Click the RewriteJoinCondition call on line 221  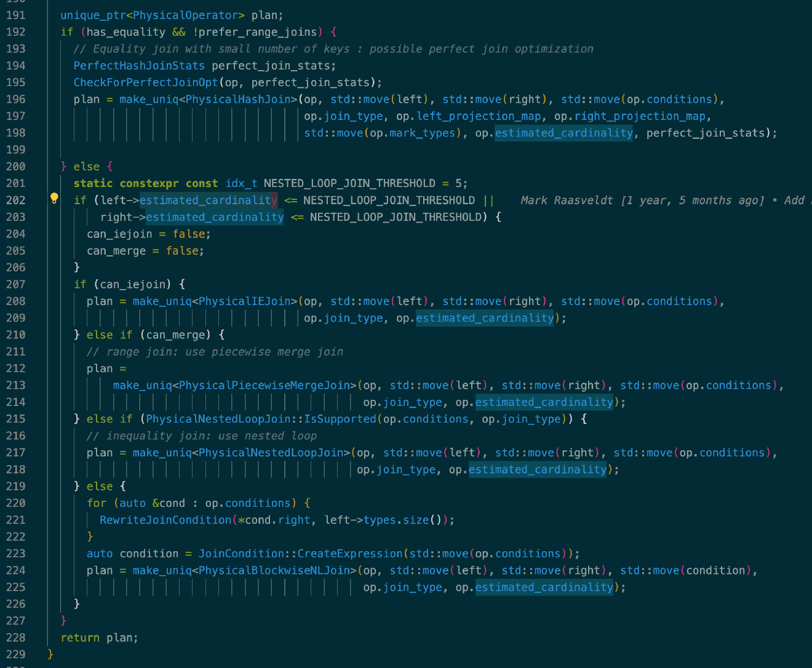pos(165,520)
